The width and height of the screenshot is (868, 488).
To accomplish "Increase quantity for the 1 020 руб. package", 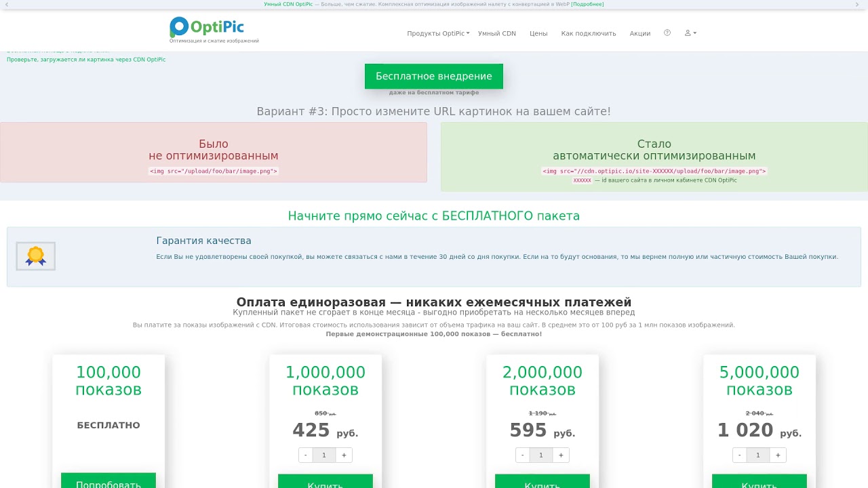I will 778,455.
